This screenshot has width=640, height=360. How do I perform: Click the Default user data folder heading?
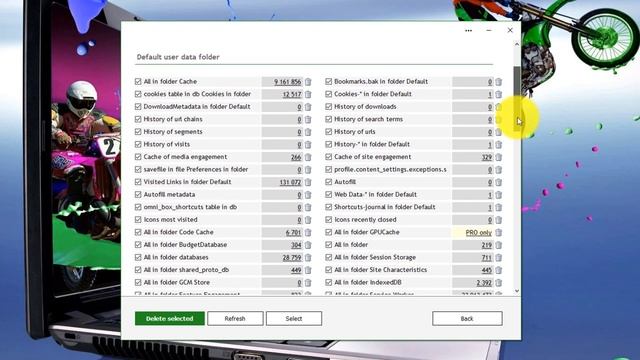(178, 57)
